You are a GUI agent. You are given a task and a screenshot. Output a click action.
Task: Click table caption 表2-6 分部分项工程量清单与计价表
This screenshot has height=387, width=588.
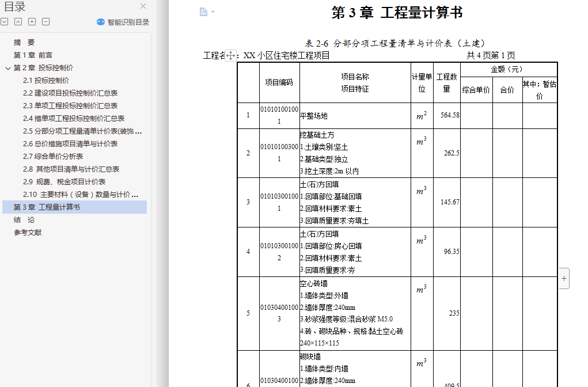pos(395,44)
